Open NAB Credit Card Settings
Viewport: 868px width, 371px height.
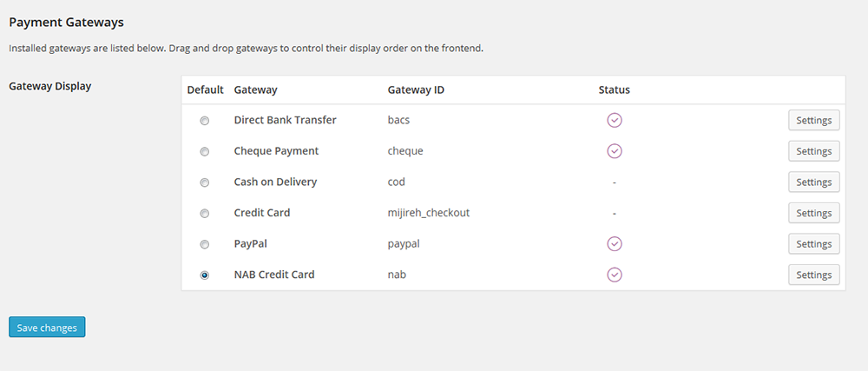click(814, 275)
